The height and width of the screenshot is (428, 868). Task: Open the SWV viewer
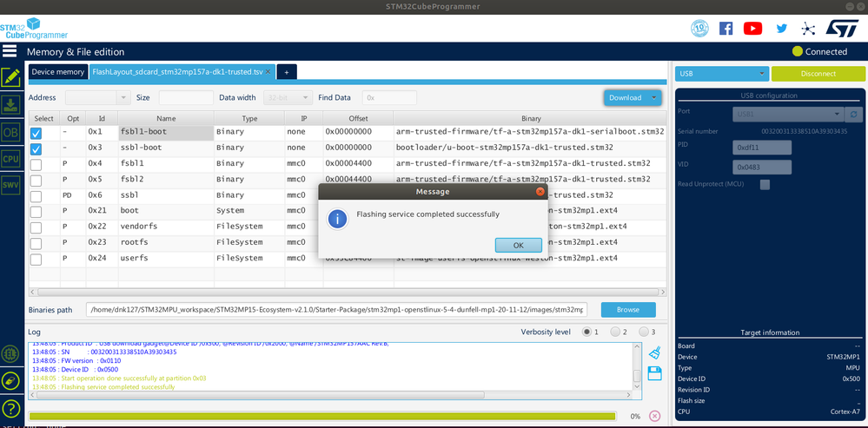coord(10,184)
